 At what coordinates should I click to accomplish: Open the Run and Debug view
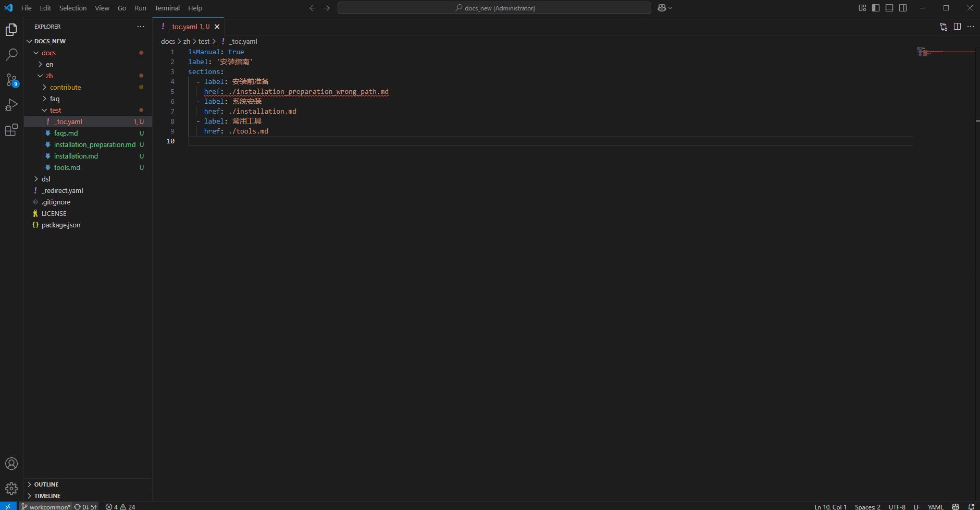(11, 105)
